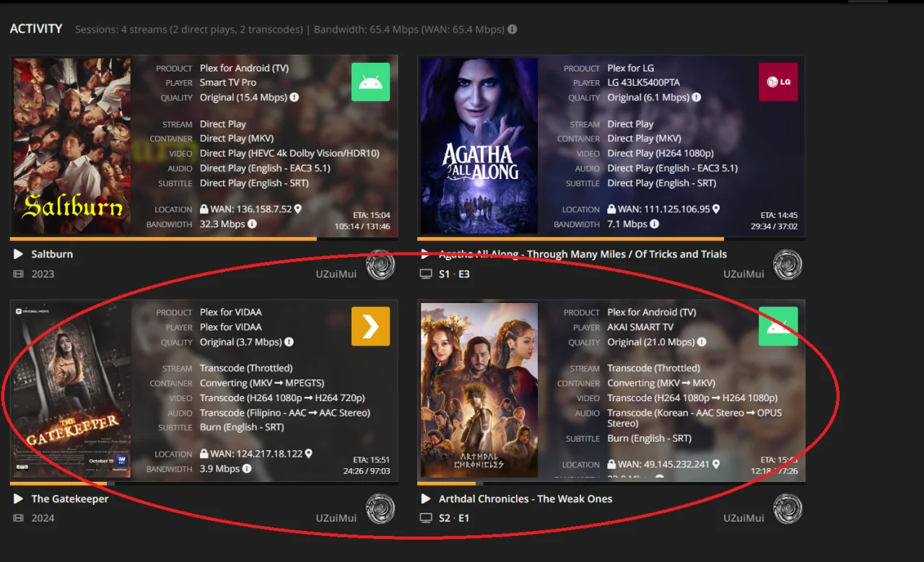Click the text Converting (MKV → MPEGTS)
The height and width of the screenshot is (562, 924).
262,383
